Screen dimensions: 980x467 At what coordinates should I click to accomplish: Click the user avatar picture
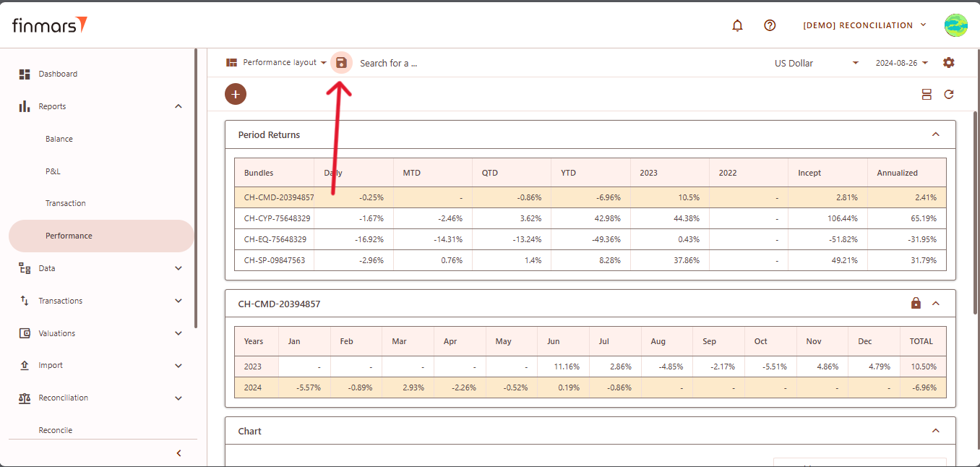click(x=955, y=25)
